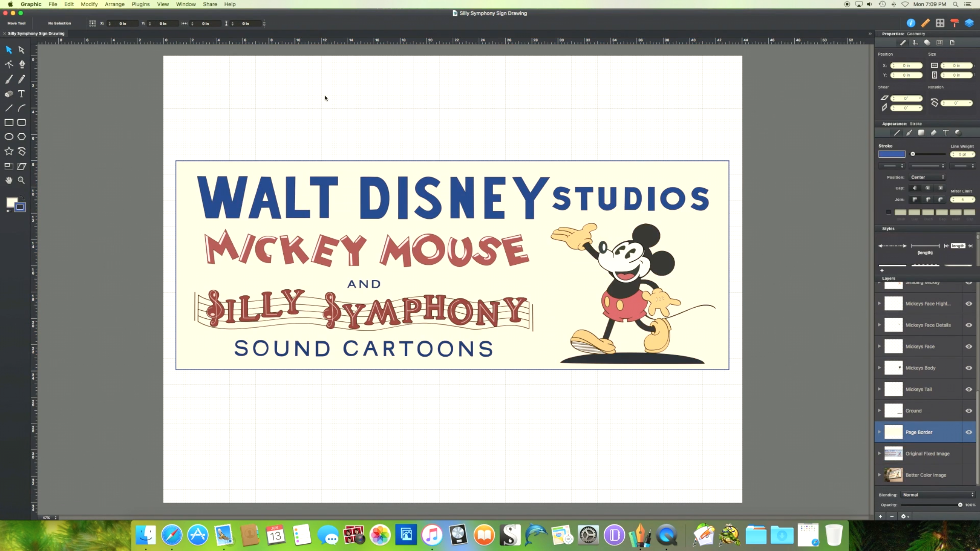Image resolution: width=980 pixels, height=551 pixels.
Task: Hide the Mickeys Body layer
Action: coord(969,368)
